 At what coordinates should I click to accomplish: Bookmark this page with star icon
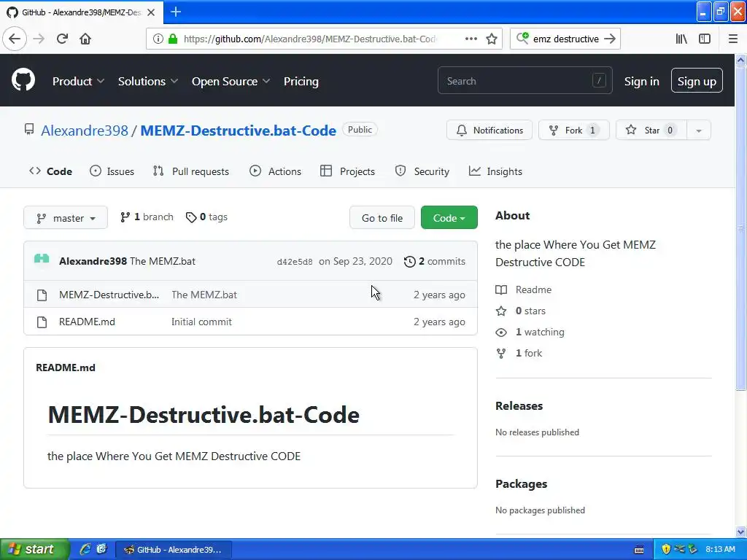492,39
